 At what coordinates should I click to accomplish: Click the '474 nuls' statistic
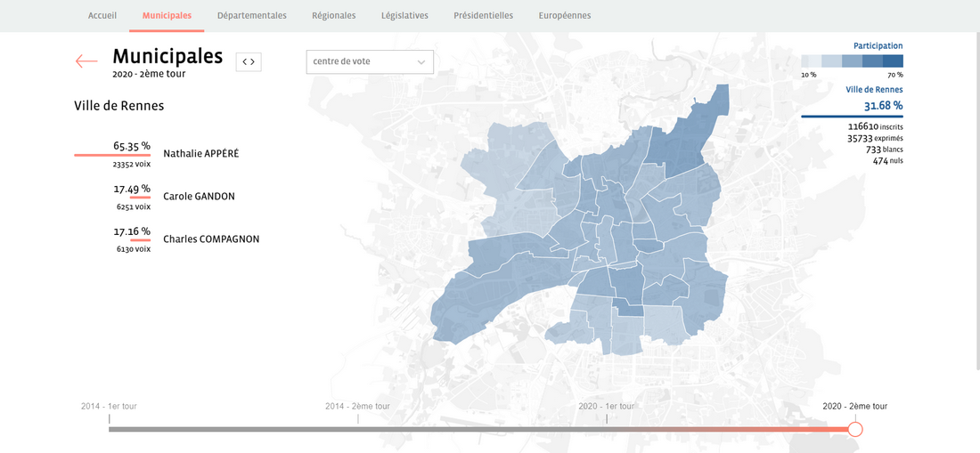click(x=887, y=161)
